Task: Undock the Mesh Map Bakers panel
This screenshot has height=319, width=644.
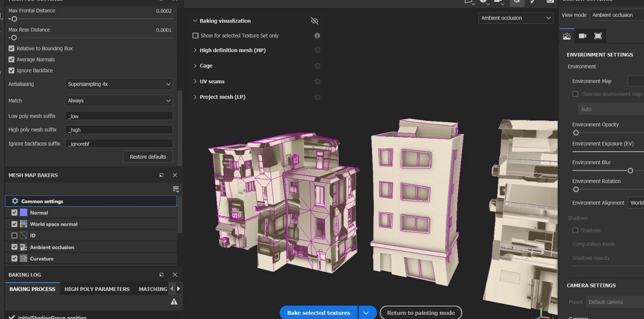Action: pyautogui.click(x=161, y=175)
